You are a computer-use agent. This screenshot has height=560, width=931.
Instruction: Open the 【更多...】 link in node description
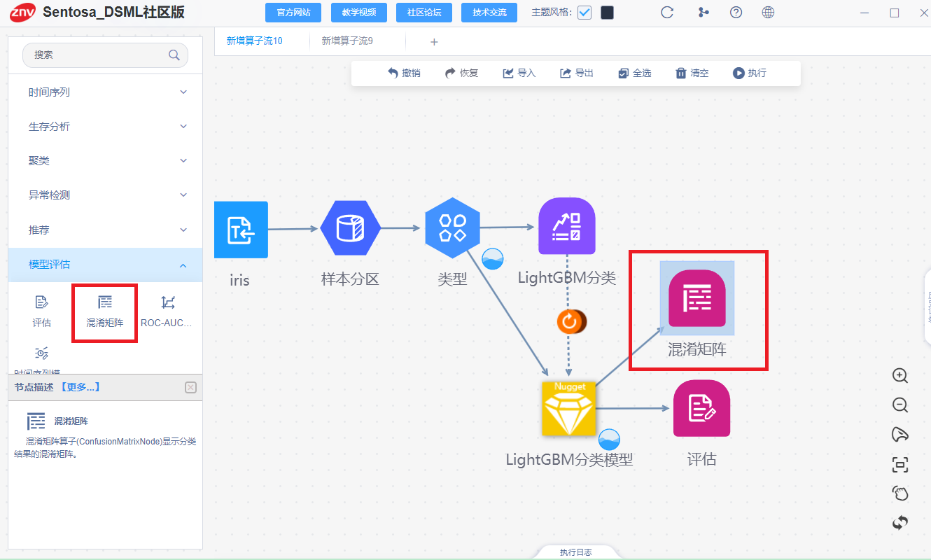80,387
